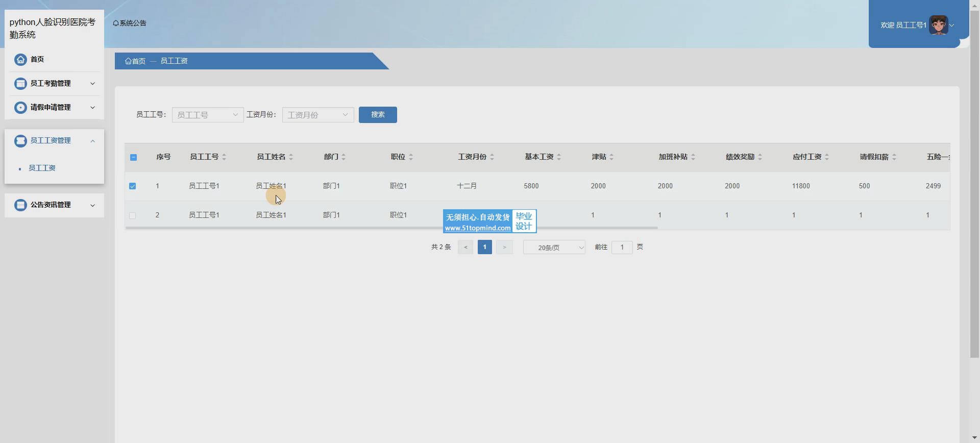
Task: Uncheck the first row checkbox
Action: tap(133, 186)
